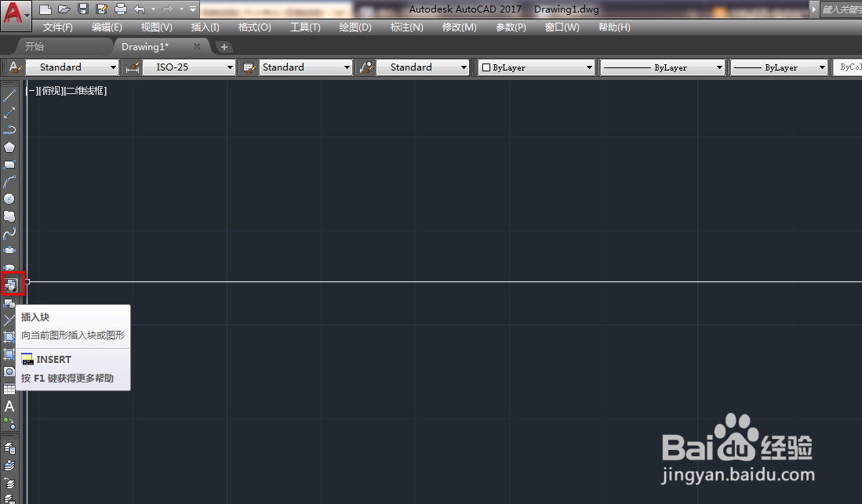Close the Drawing1 tab

point(197,47)
